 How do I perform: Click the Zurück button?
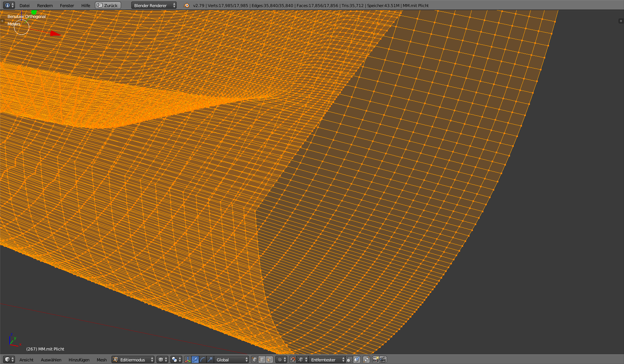(108, 5)
